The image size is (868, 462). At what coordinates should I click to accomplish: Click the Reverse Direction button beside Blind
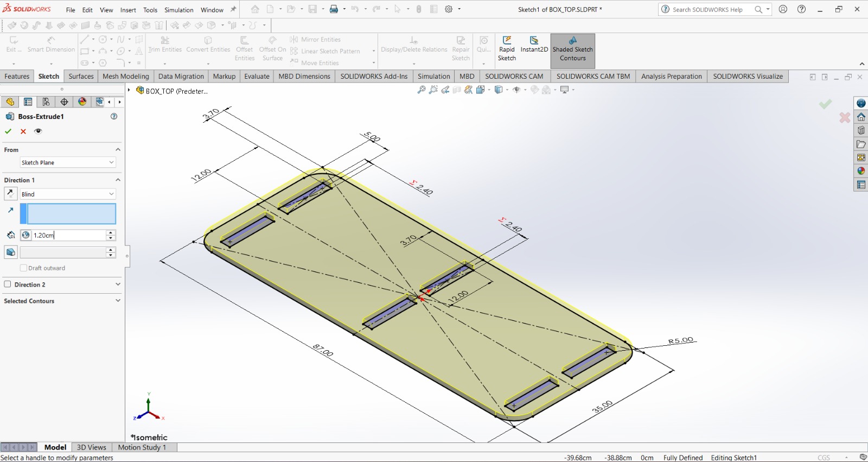click(x=10, y=194)
